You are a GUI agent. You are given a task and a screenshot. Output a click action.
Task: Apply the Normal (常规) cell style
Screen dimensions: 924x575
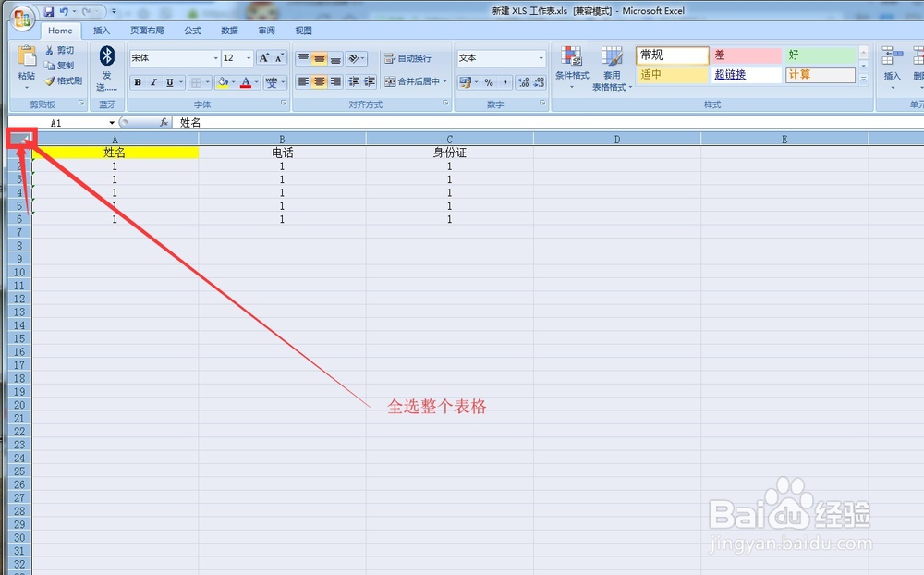tap(673, 55)
